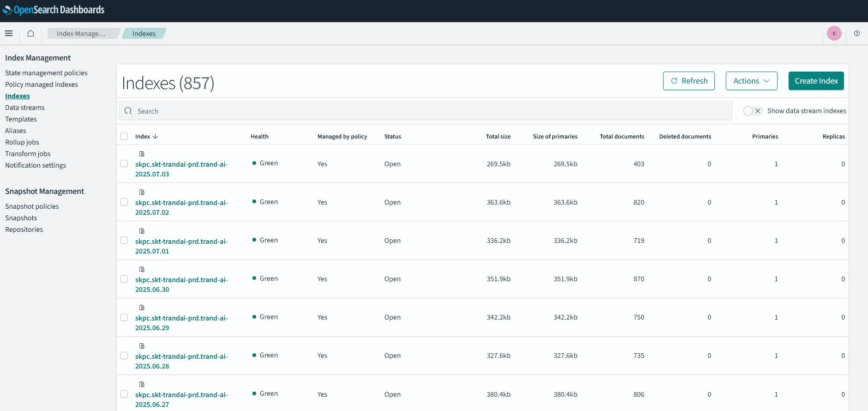Click document icon above 2025.07.01 index
The width and height of the screenshot is (868, 411).
tap(142, 231)
